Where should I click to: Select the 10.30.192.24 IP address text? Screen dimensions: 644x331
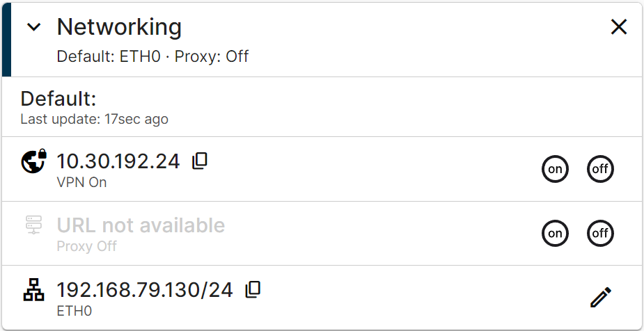[118, 161]
